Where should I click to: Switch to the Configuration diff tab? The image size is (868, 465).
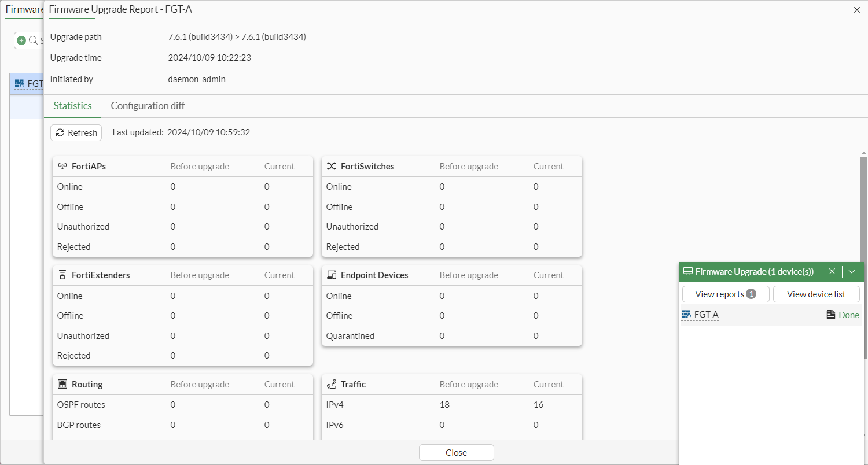(148, 106)
